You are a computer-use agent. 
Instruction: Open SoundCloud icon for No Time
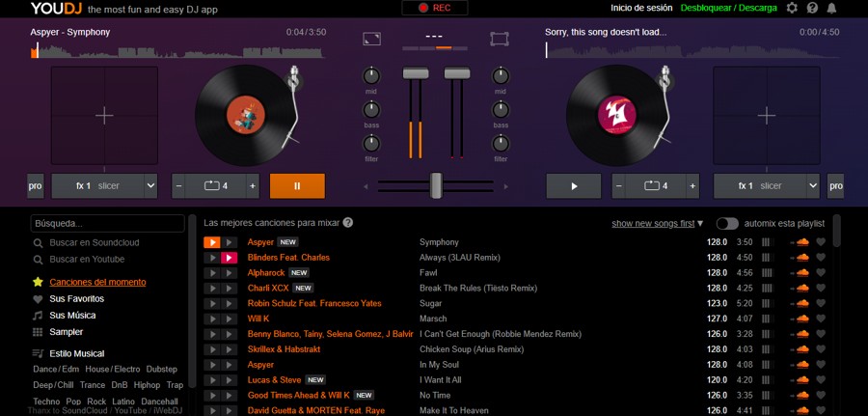point(800,395)
